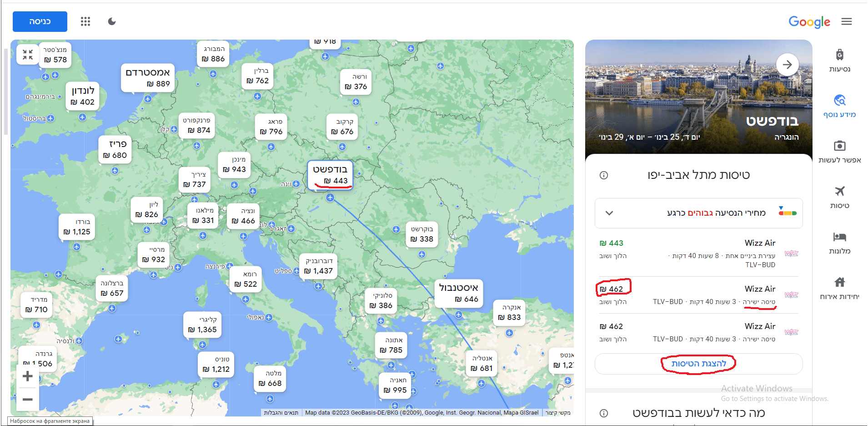This screenshot has width=868, height=426.
Task: Click arrow on Budapest photo
Action: pyautogui.click(x=787, y=65)
